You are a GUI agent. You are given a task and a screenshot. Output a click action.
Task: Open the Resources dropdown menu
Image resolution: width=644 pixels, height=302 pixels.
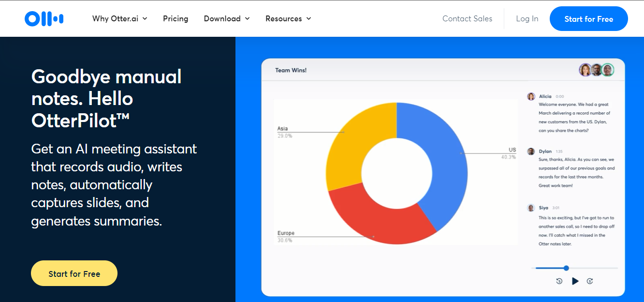288,19
